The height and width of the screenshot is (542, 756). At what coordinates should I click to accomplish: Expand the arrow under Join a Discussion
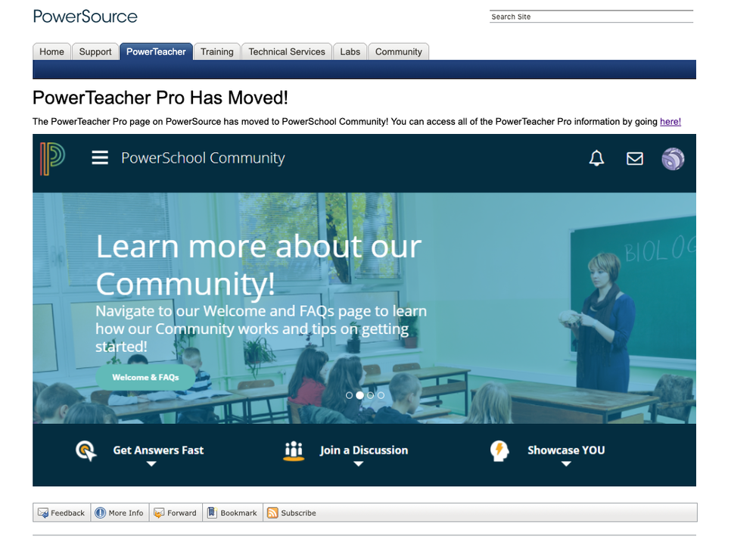click(359, 464)
